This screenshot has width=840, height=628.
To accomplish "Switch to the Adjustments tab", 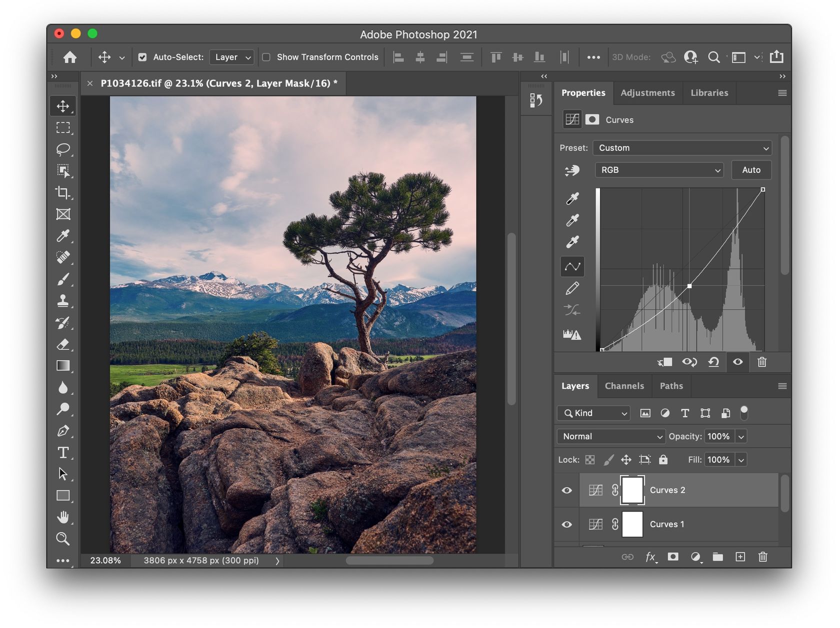I will click(x=647, y=93).
